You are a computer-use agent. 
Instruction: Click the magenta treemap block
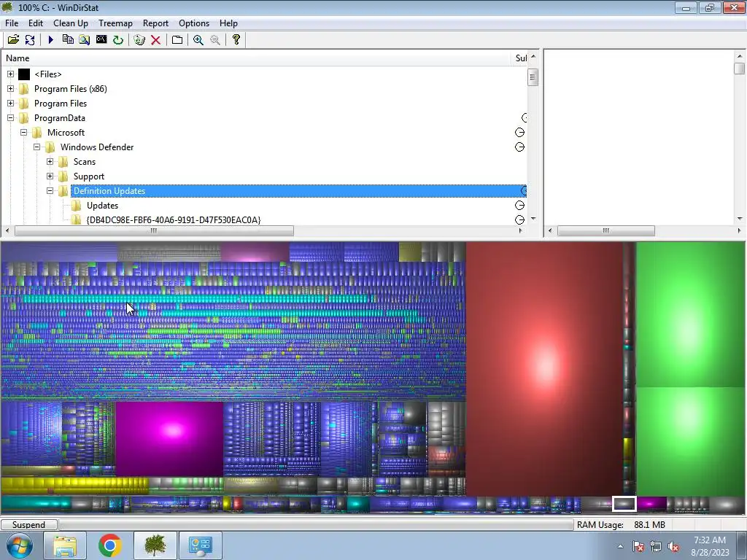[169, 438]
